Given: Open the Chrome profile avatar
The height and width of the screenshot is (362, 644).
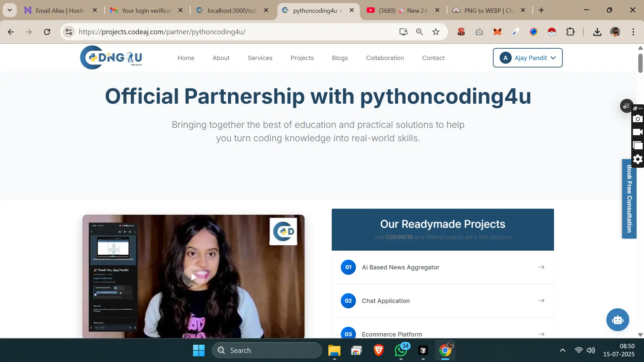Looking at the screenshot, I should [x=615, y=32].
